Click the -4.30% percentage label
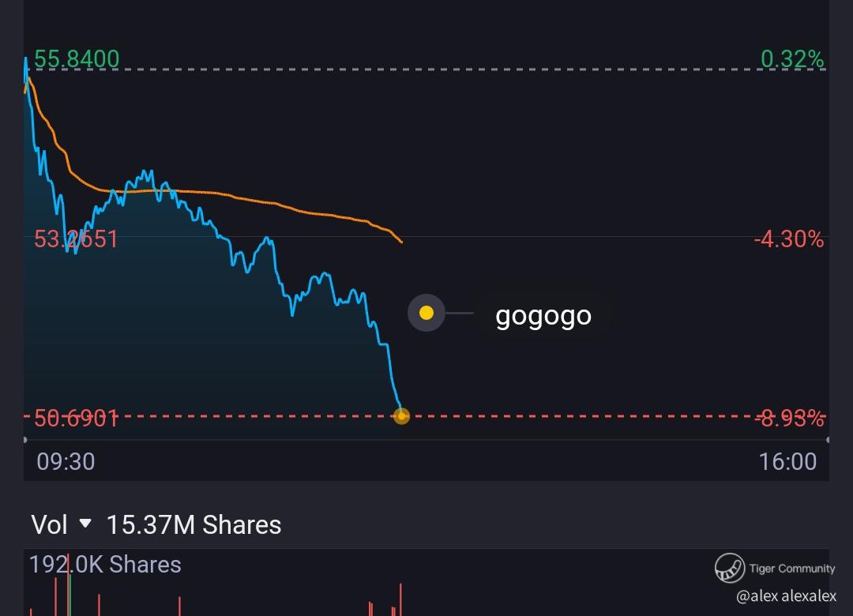 click(788, 239)
